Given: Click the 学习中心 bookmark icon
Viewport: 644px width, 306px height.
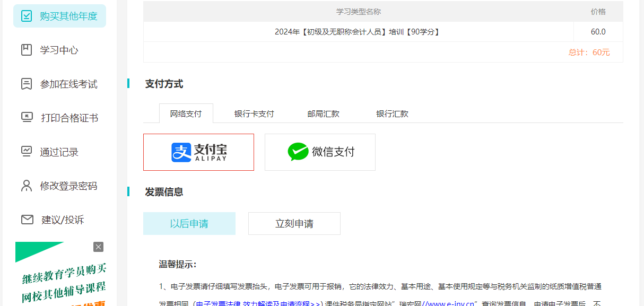Looking at the screenshot, I should point(27,50).
